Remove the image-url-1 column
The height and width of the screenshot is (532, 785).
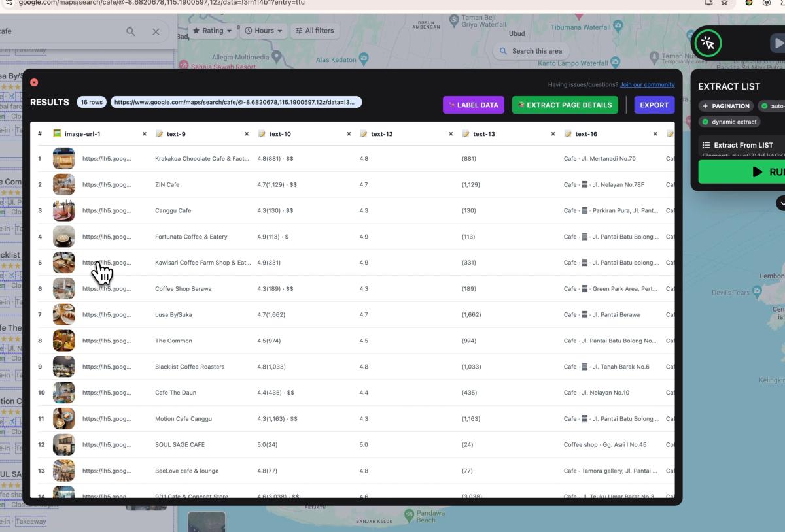(x=145, y=134)
